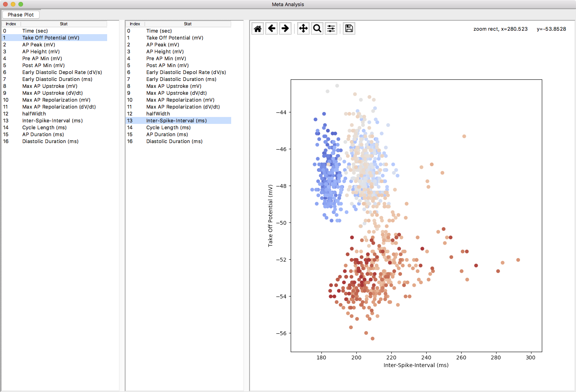Image resolution: width=576 pixels, height=392 pixels.
Task: Activate the Zoom to rectangle magnifier tool
Action: 317,28
